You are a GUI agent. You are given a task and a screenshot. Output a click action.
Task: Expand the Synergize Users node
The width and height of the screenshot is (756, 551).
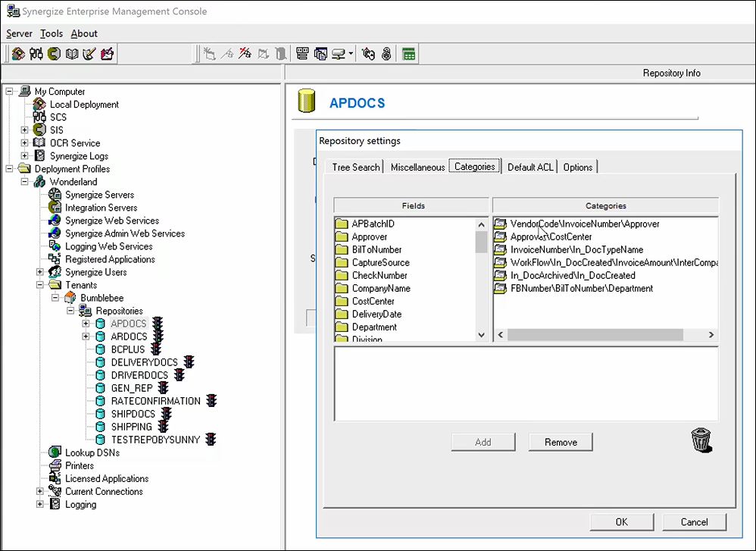point(40,272)
